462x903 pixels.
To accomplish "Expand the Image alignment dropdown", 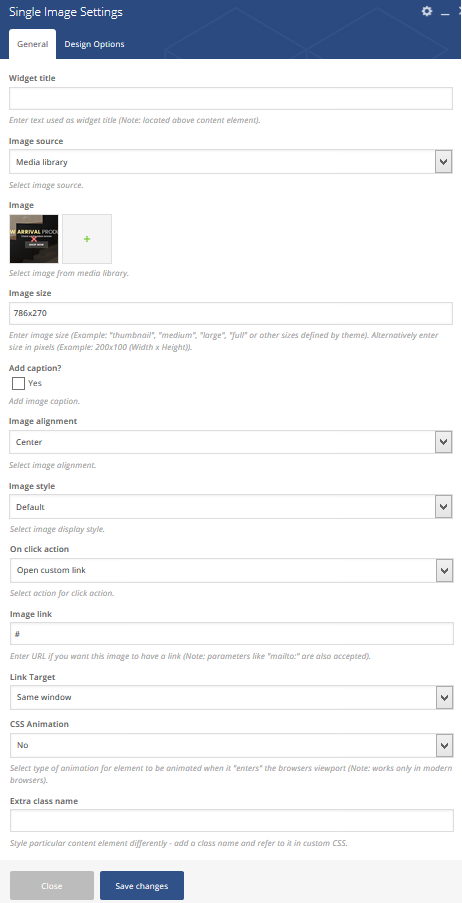I will coord(230,442).
